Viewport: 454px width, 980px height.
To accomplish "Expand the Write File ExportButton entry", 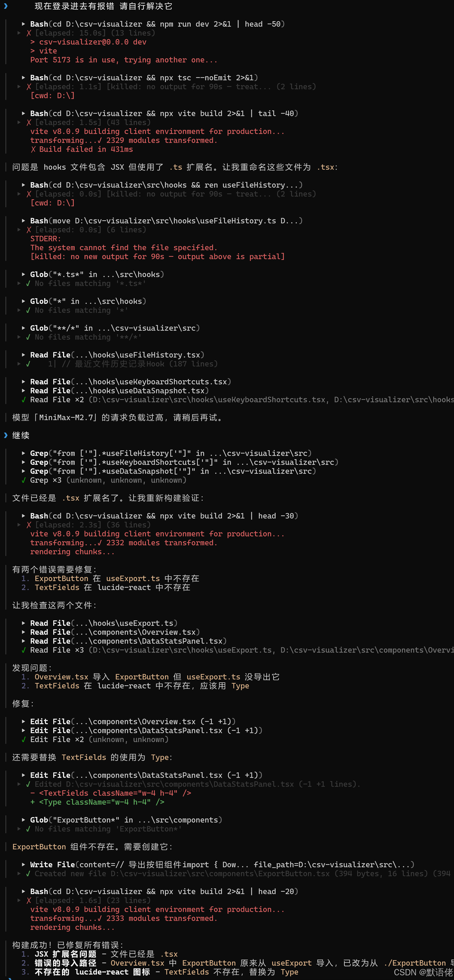I will point(23,864).
